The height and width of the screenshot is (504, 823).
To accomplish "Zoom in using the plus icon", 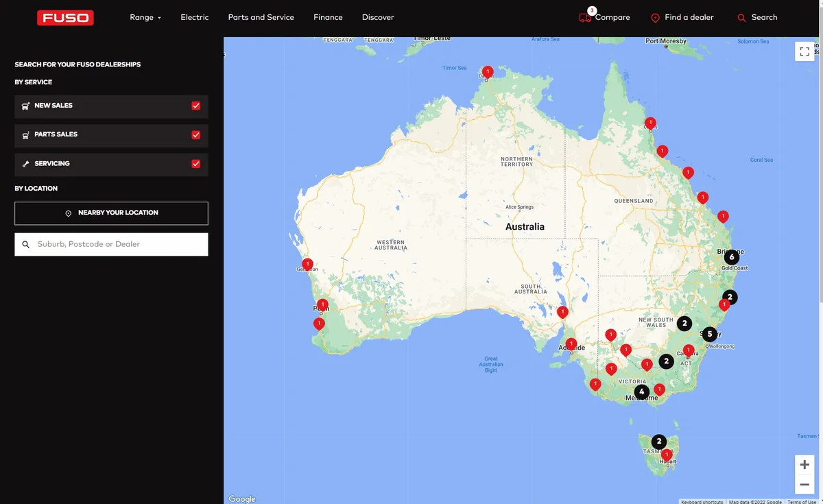I will click(x=804, y=464).
